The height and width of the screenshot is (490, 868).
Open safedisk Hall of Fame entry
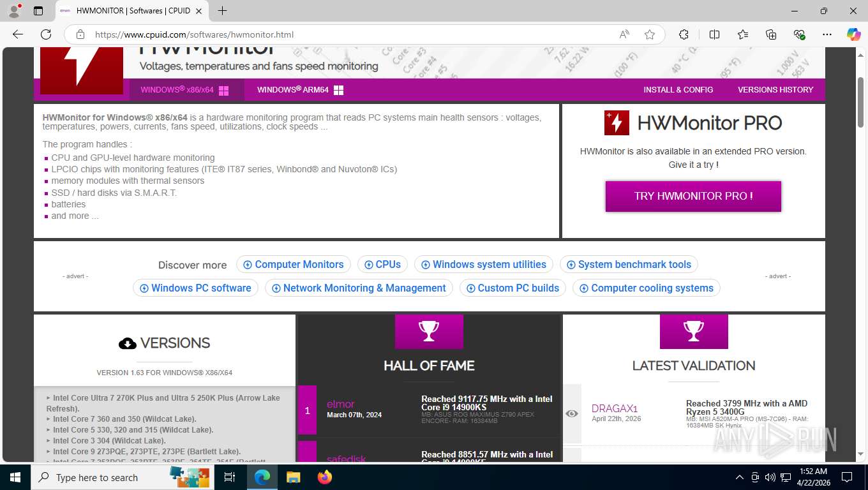coord(347,459)
